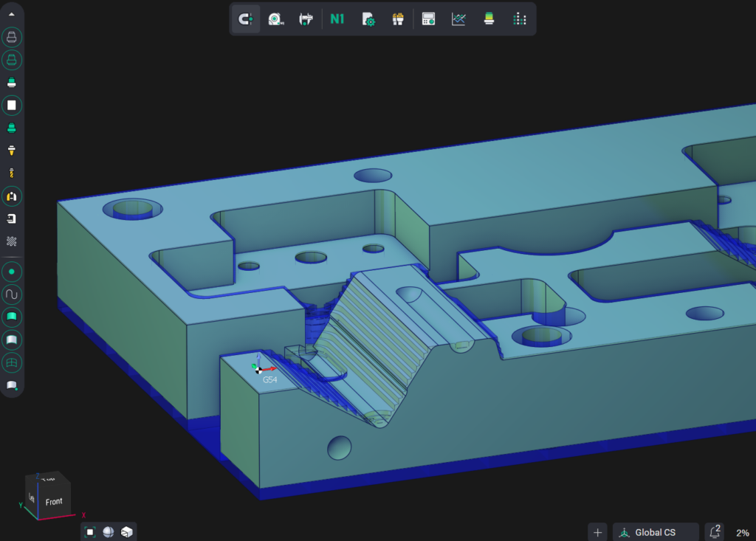Toggle the magnet snap tool
756x541 pixels.
[246, 19]
